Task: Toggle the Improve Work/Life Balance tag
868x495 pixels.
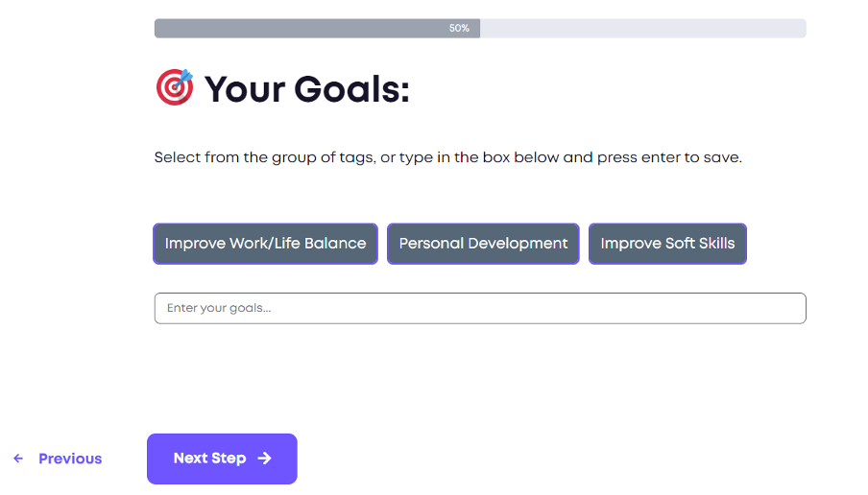Action: coord(265,244)
